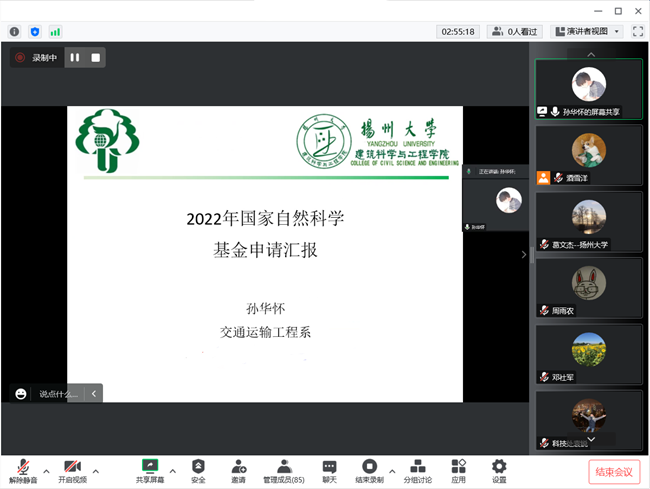Open the 邀请 (Invite) panel
The image size is (650, 489).
[x=239, y=470]
